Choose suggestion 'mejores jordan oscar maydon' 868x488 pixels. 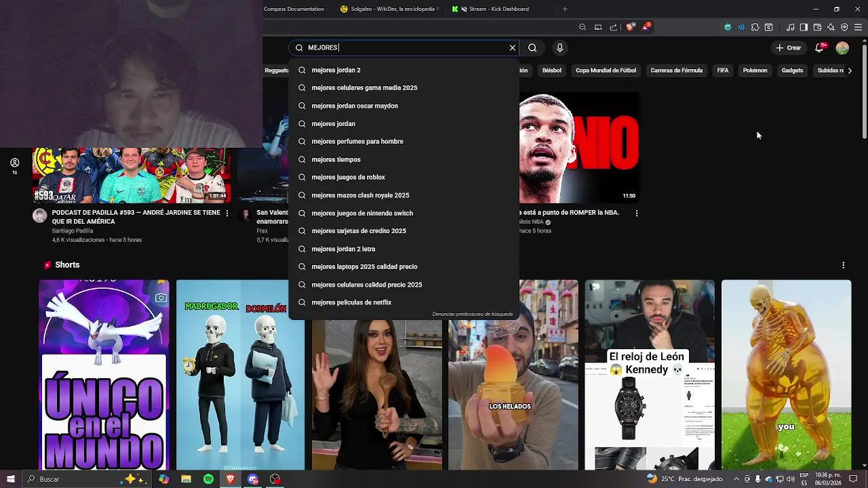tap(404, 106)
